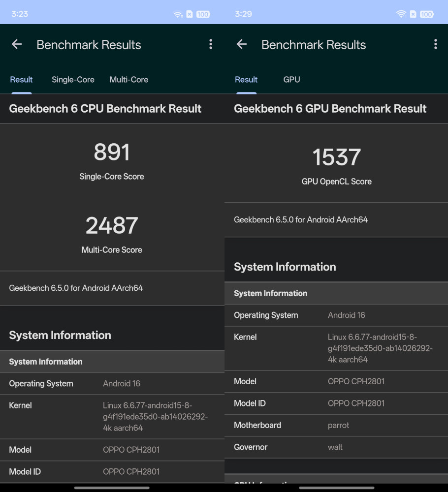This screenshot has width=448, height=492.
Task: Open the overflow menu on the CPU results screen
Action: click(x=211, y=44)
